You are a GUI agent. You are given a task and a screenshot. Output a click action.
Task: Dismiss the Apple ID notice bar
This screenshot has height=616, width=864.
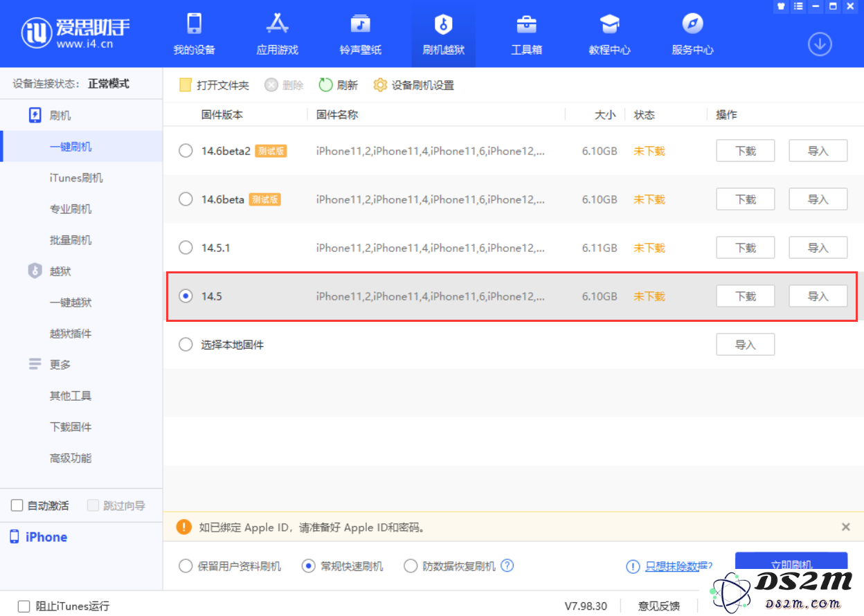[845, 527]
